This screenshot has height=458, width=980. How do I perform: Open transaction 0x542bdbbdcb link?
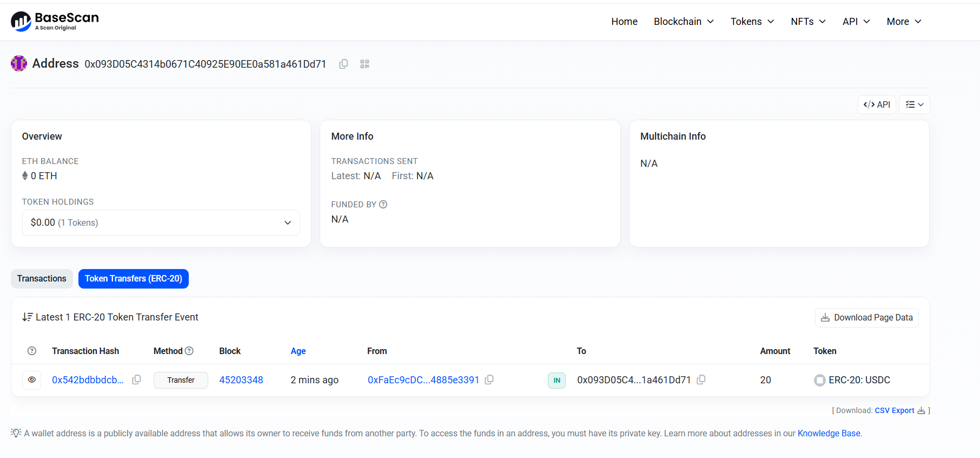point(88,380)
